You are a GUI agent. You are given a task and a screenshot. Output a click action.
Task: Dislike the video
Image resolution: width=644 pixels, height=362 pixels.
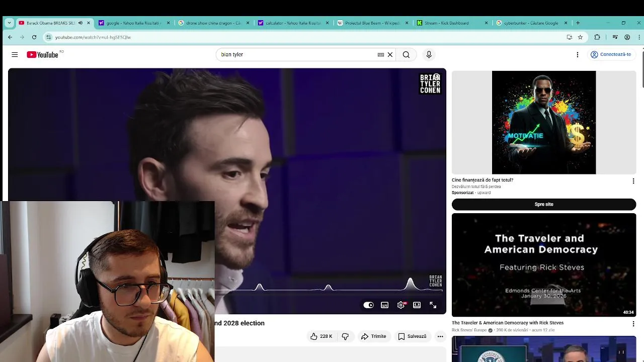(345, 336)
